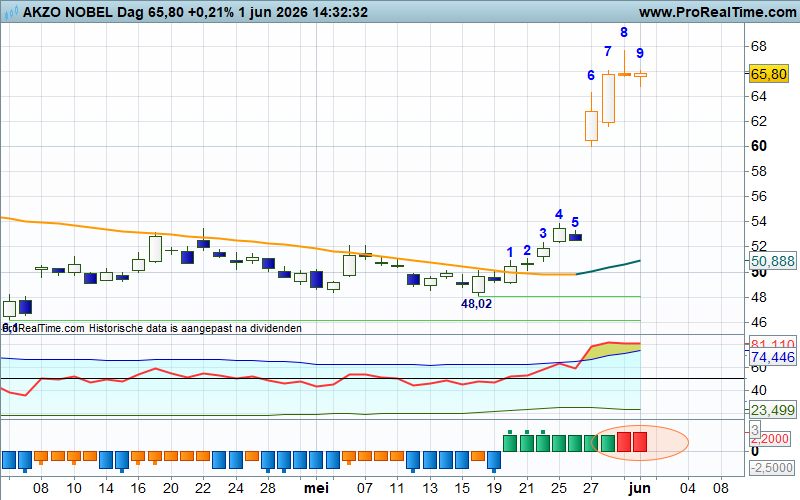This screenshot has height=500, width=800.
Task: Click the date axis label 14
Action: click(106, 488)
